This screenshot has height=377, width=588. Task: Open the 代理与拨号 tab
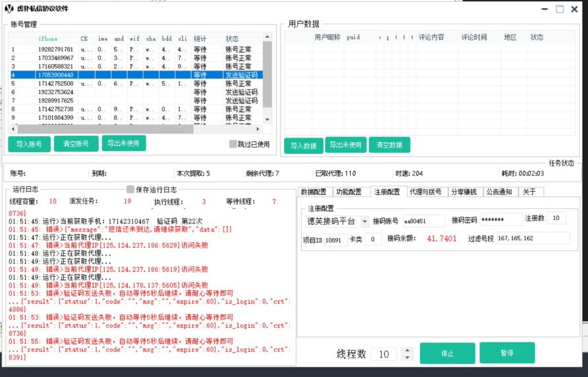425,192
